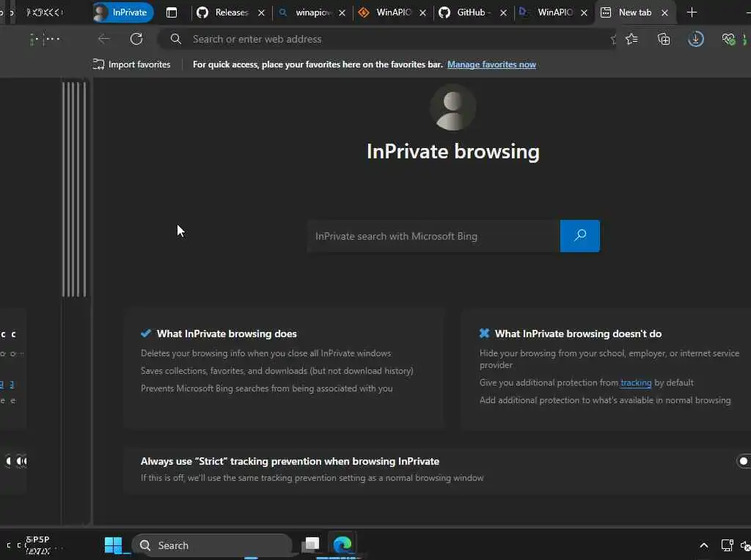Viewport: 751px width, 560px height.
Task: Open the tracking link
Action: coord(636,383)
